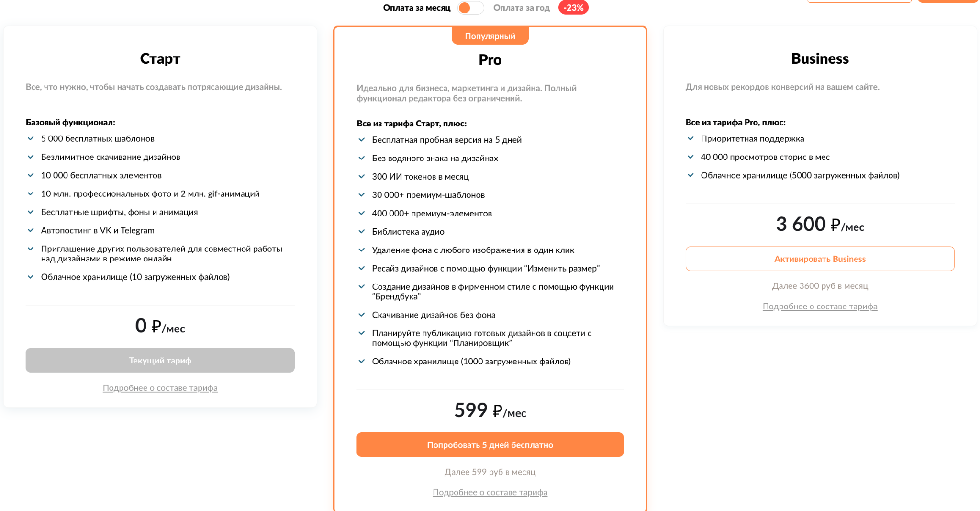The width and height of the screenshot is (980, 511).
Task: Click checkmark beside 'Без водяного знака на дизайнах'
Action: 362,159
